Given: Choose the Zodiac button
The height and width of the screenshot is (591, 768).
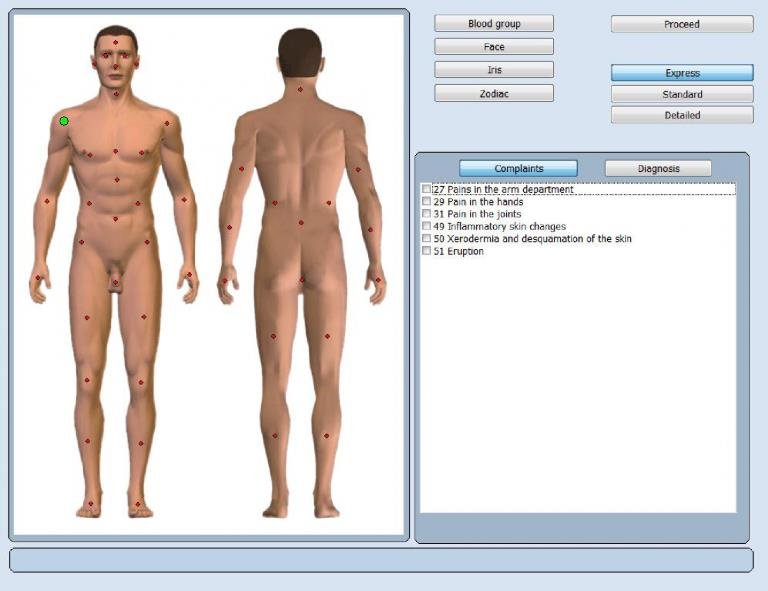Looking at the screenshot, I should click(494, 93).
